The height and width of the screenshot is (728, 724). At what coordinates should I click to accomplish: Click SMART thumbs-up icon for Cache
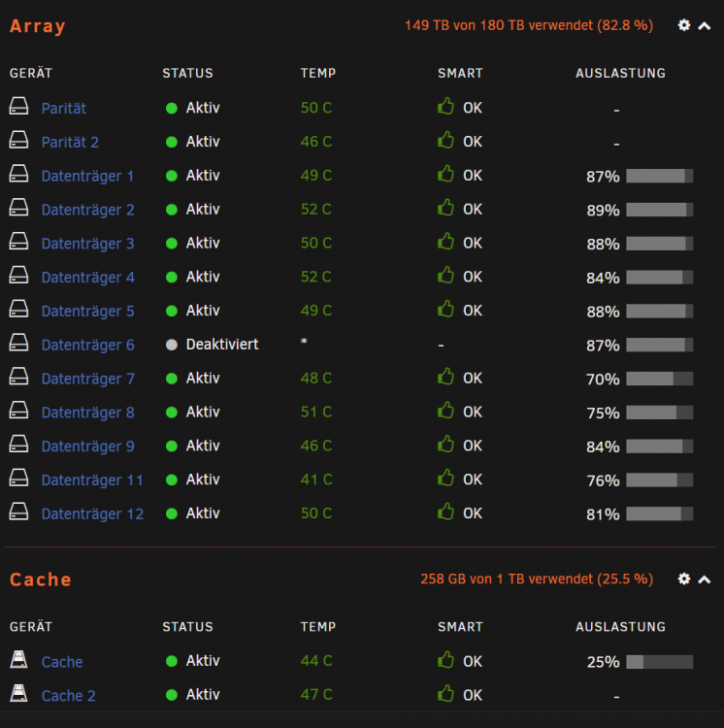445,659
